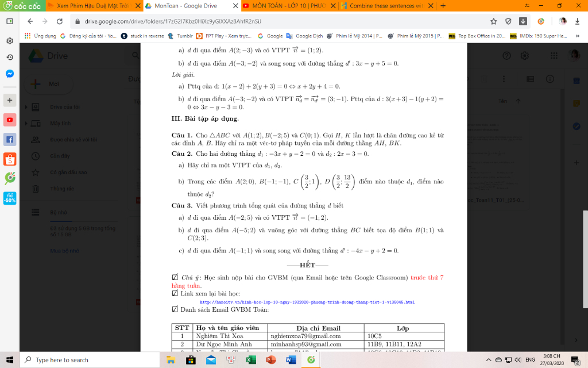The width and height of the screenshot is (588, 368).
Task: Click the ENG language indicator
Action: coord(530,360)
